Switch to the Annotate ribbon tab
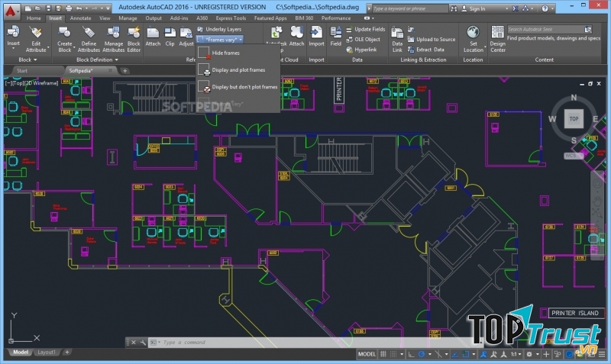Image resolution: width=611 pixels, height=364 pixels. [x=81, y=18]
